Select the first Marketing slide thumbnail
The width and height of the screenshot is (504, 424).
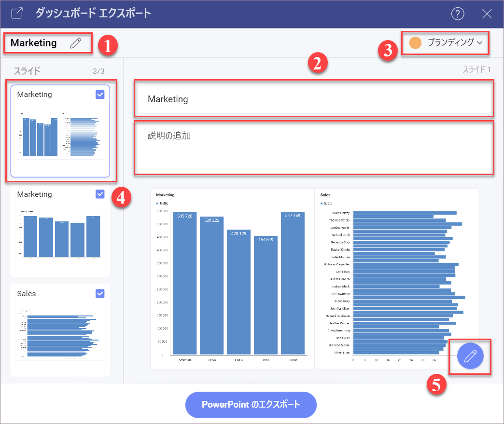click(x=60, y=131)
